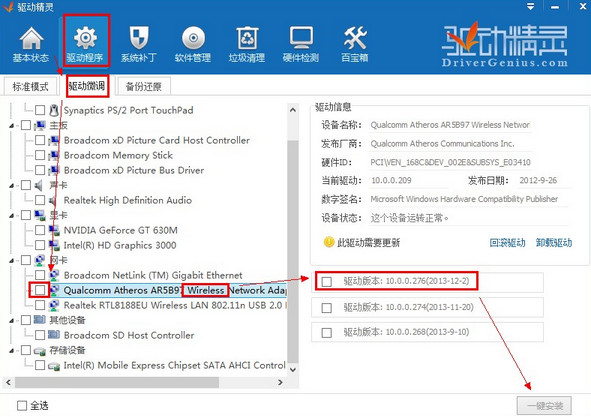The width and height of the screenshot is (591, 417).
Task: Click the Broadcom NetLink Ethernet device icon
Action: [x=54, y=275]
